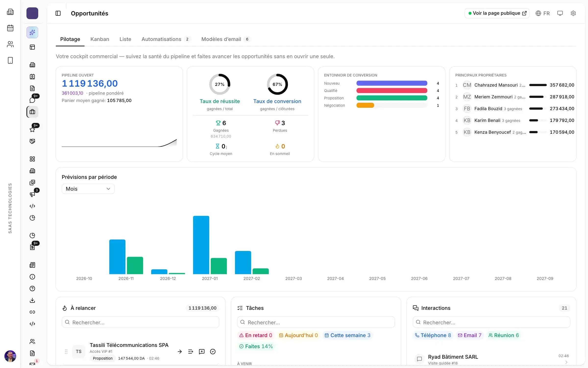Open the sparkles AI assistant sidebar icon
Image resolution: width=588 pixels, height=368 pixels.
point(32,32)
